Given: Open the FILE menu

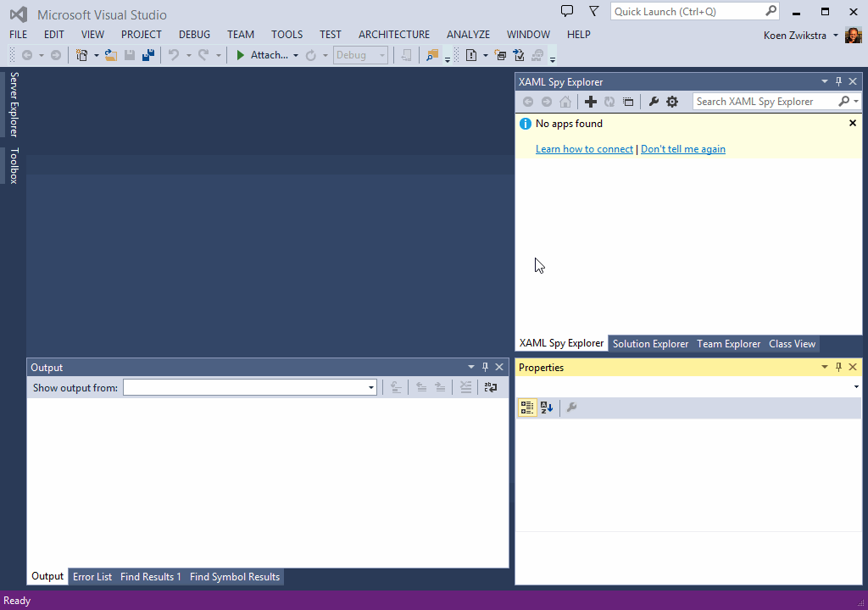Looking at the screenshot, I should (19, 35).
